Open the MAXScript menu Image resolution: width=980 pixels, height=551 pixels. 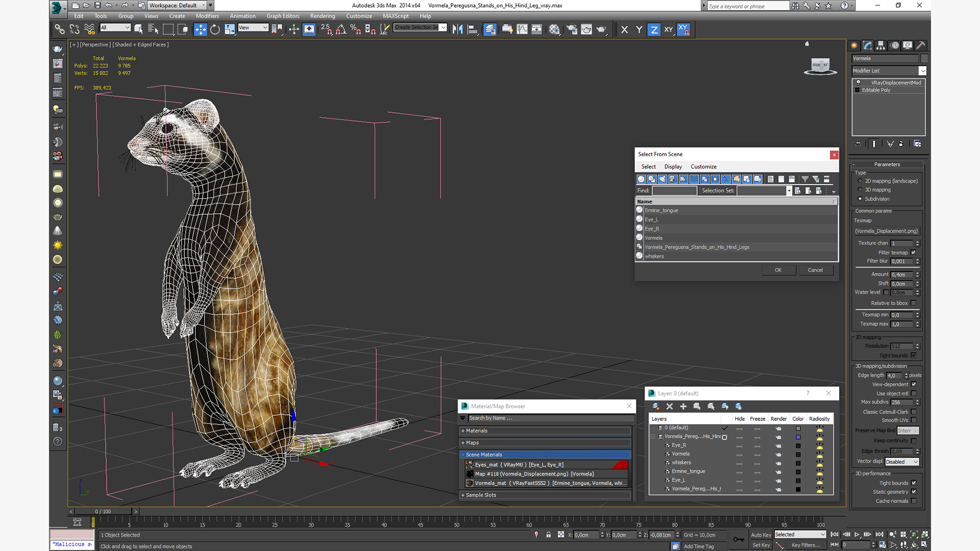(396, 16)
